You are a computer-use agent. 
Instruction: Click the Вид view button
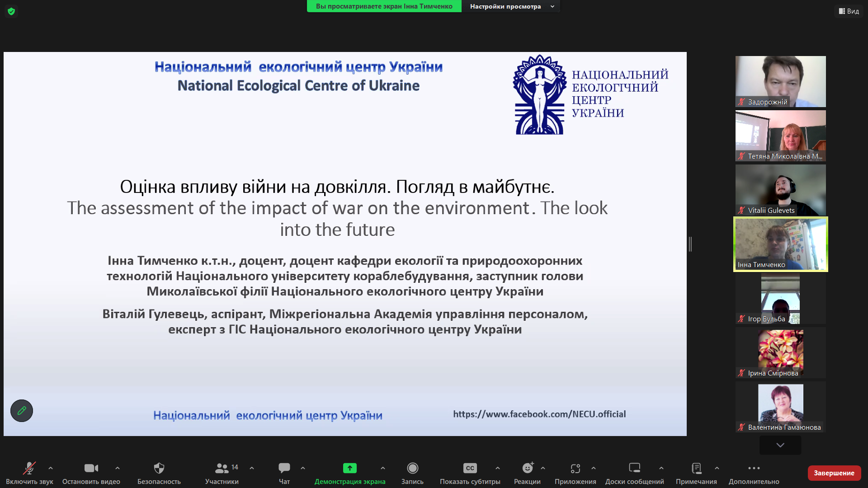coord(849,11)
